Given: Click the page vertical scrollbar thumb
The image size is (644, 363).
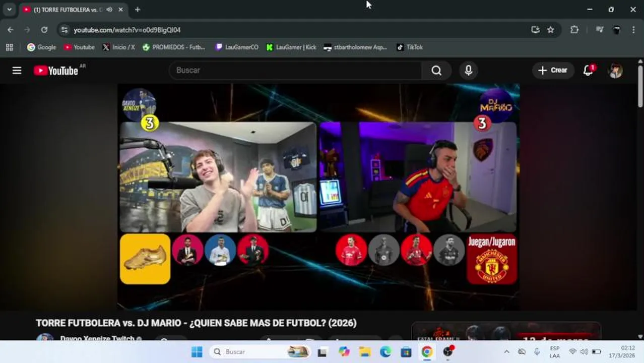Looking at the screenshot, I should click(x=640, y=86).
